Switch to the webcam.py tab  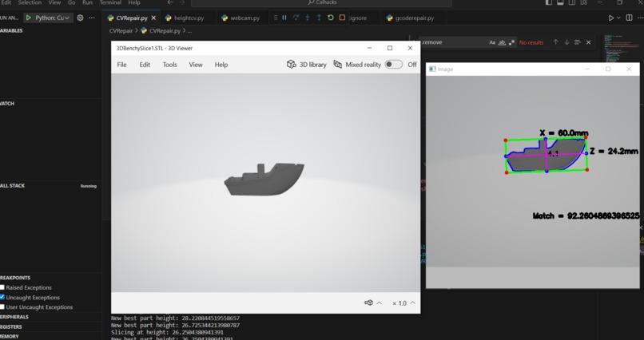244,18
